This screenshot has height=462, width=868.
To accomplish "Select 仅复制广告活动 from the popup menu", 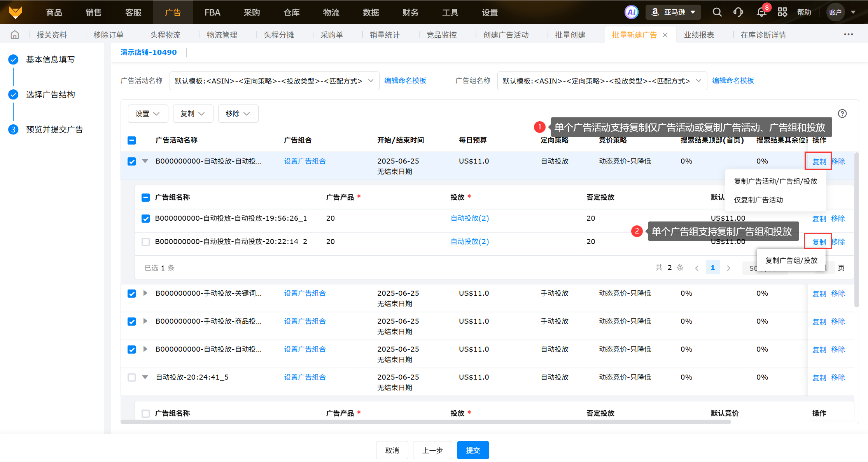I will tap(758, 200).
